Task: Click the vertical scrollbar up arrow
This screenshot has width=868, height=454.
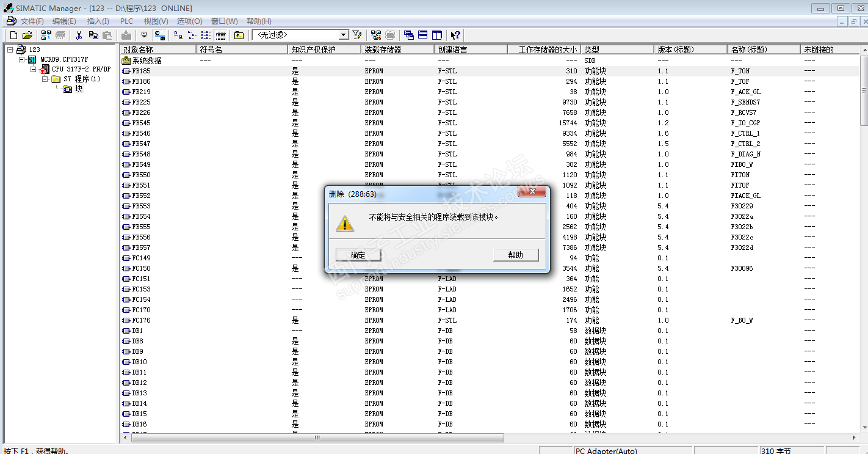Action: pyautogui.click(x=863, y=50)
